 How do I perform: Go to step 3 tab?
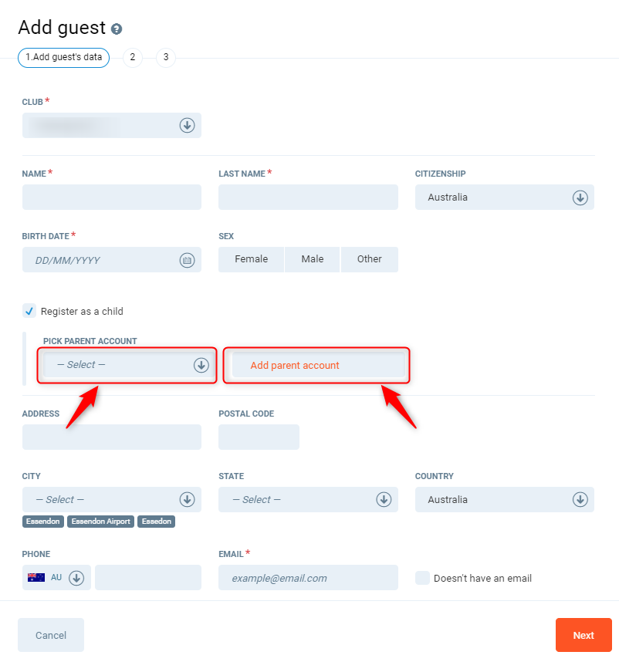165,58
